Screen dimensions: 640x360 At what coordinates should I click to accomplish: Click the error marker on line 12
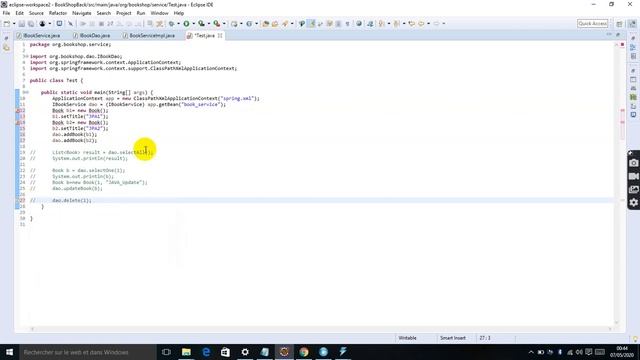18,110
